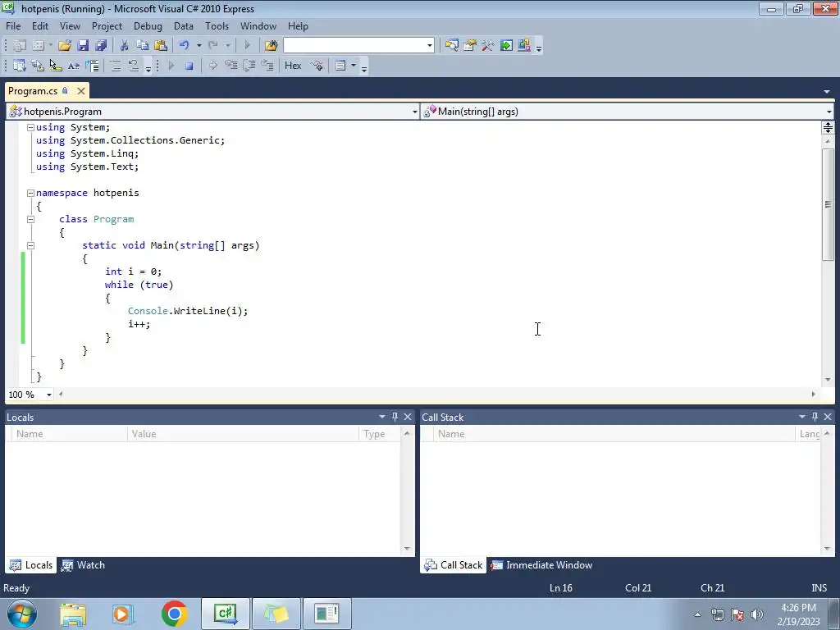Viewport: 840px width, 630px height.
Task: Stop debugging with the blue square
Action: pyautogui.click(x=189, y=66)
